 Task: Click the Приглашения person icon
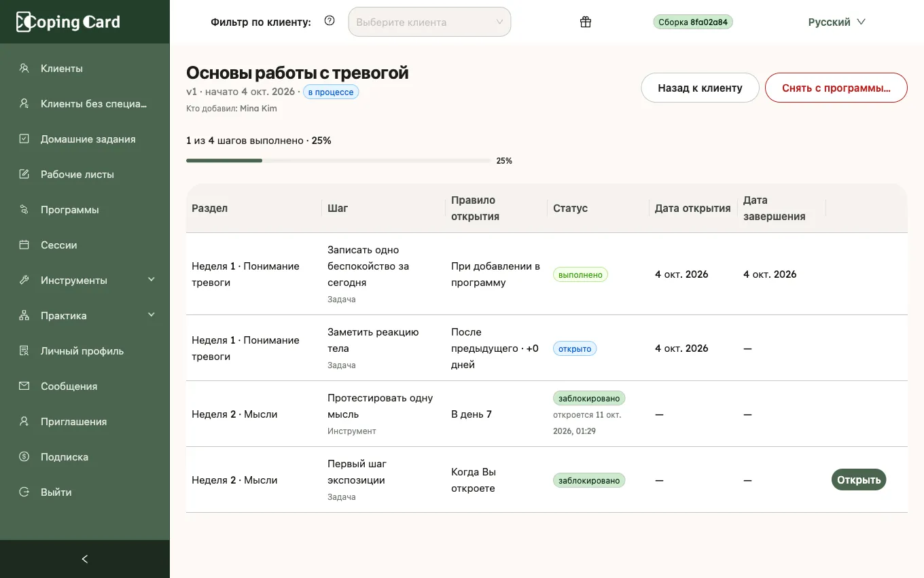click(24, 421)
